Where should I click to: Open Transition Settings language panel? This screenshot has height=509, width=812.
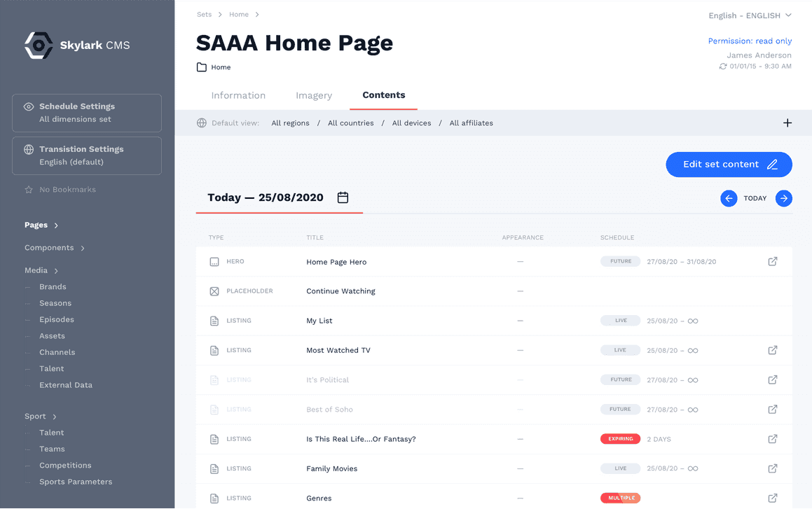click(x=87, y=155)
